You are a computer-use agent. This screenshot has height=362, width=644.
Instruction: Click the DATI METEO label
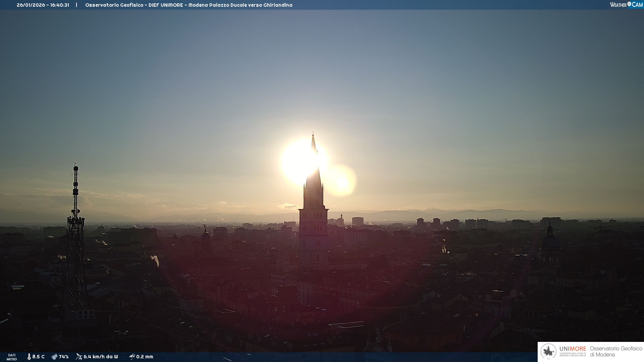point(12,357)
